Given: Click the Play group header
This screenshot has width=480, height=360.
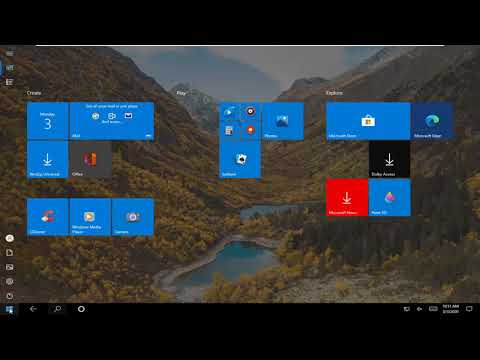Looking at the screenshot, I should [181, 93].
